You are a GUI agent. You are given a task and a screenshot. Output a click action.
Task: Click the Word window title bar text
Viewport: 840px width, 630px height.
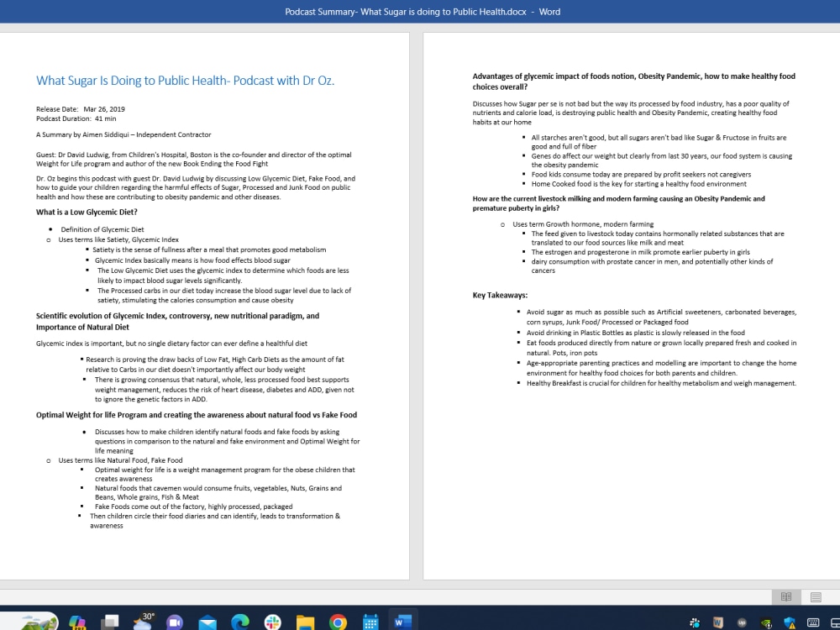click(x=423, y=12)
